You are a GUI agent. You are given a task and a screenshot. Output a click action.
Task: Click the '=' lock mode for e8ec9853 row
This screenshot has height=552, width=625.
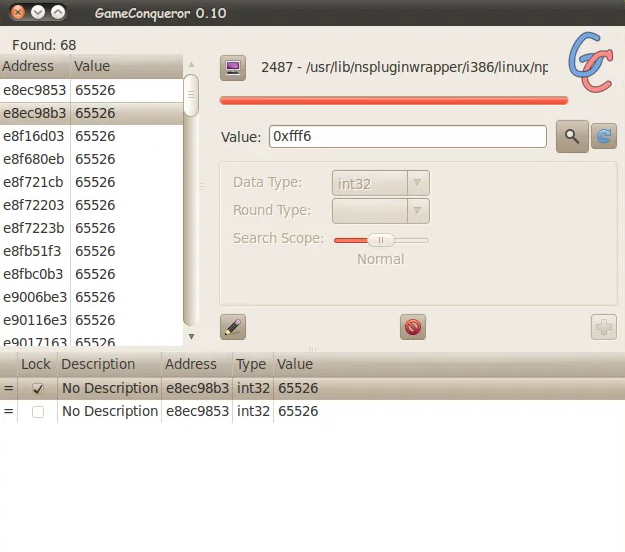tap(8, 411)
